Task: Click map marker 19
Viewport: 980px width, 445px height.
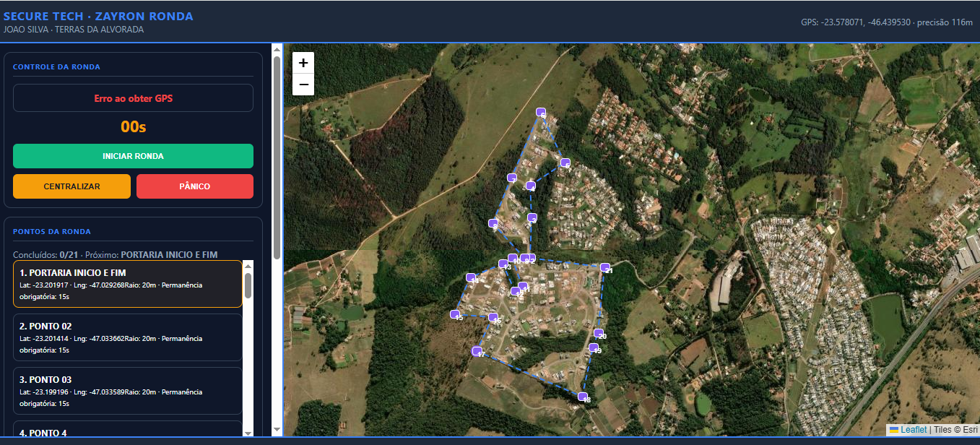Action: pyautogui.click(x=593, y=348)
